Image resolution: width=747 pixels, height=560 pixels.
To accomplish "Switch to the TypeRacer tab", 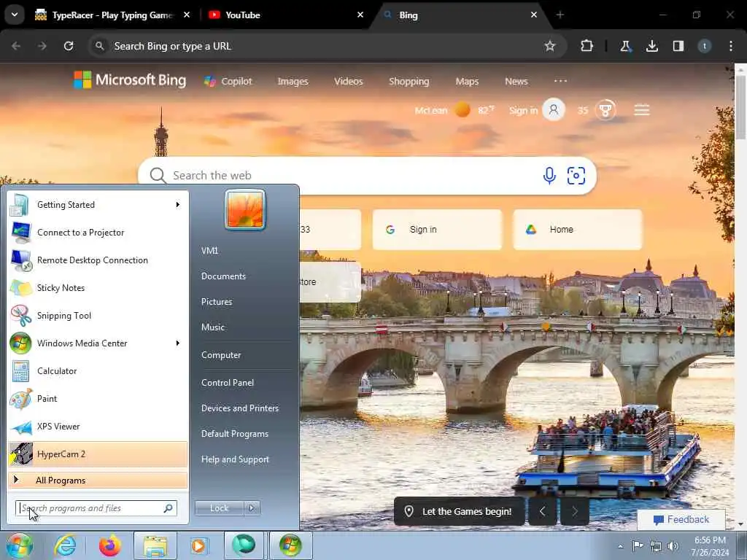I will [112, 15].
